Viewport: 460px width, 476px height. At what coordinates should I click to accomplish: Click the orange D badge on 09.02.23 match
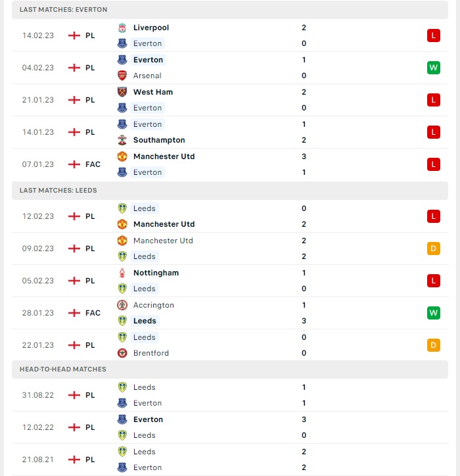pyautogui.click(x=433, y=249)
